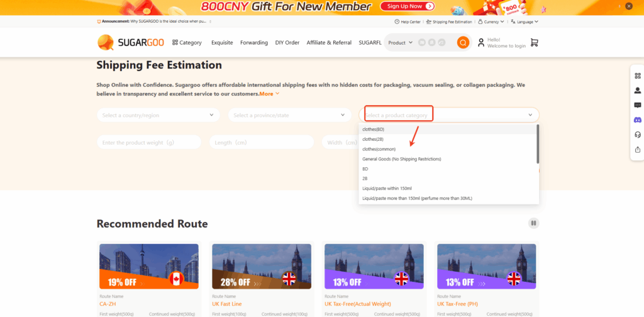Close the 800CNY gift banner
Image resolution: width=644 pixels, height=317 pixels.
tap(629, 6)
